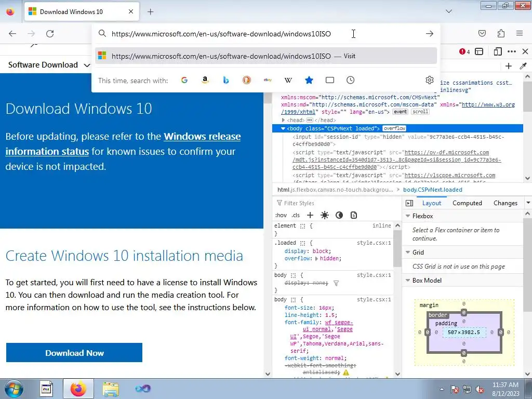532x399 pixels.
Task: Open Windows Explorer from taskbar
Action: click(x=111, y=389)
